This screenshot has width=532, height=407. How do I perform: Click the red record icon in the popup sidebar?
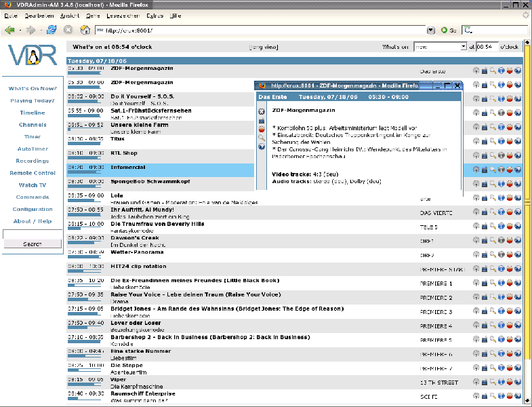tap(262, 129)
